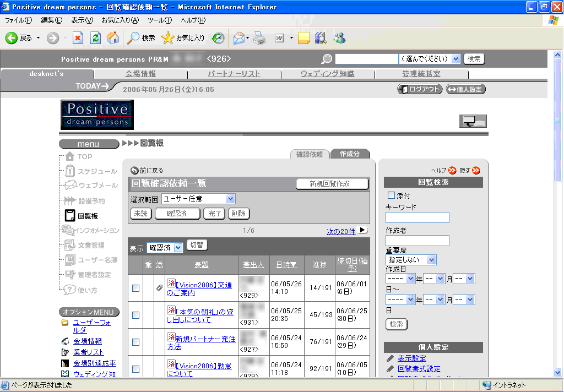Click the ログアウト button
The image size is (564, 392).
(420, 89)
